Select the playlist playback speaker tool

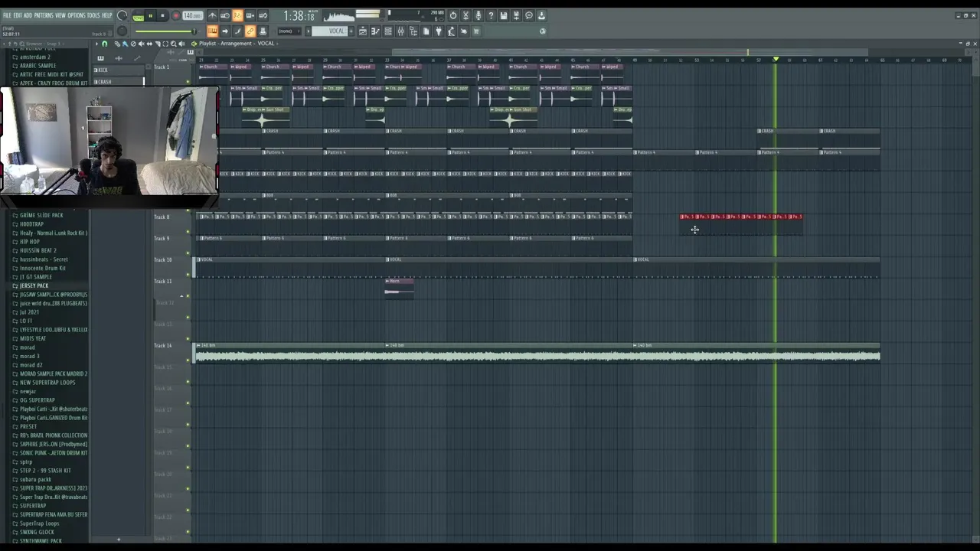(181, 44)
